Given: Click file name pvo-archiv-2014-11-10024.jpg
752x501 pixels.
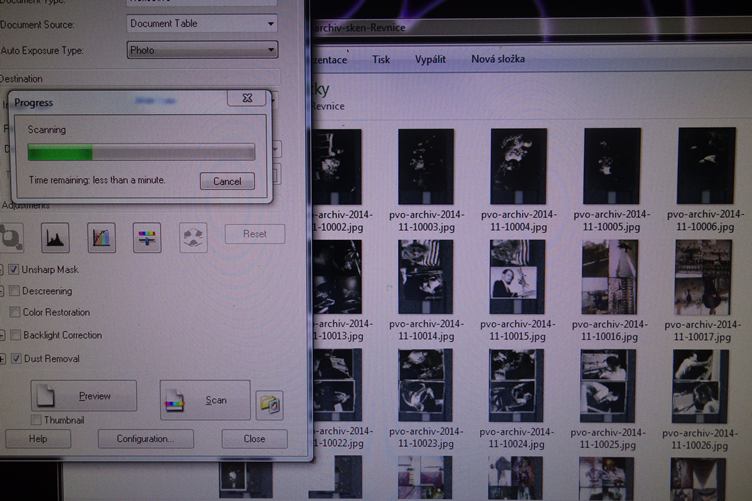Looking at the screenshot, I should click(517, 438).
